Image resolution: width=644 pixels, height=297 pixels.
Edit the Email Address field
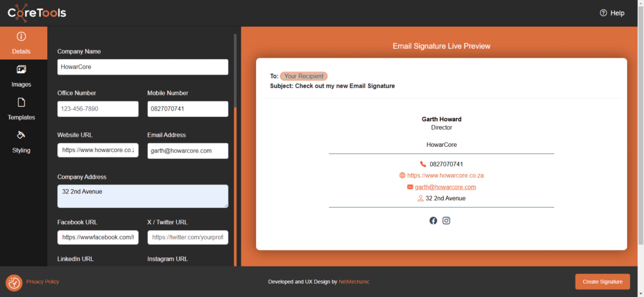point(187,151)
